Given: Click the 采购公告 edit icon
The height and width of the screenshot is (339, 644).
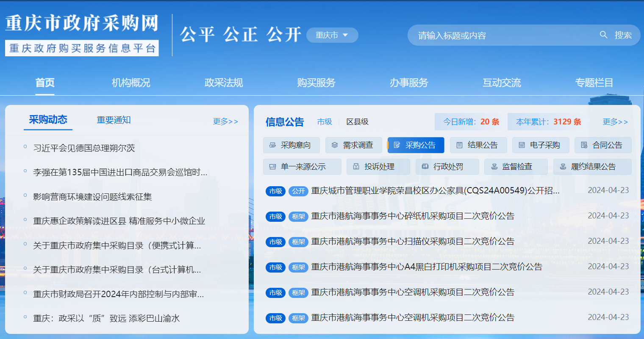Looking at the screenshot, I should 397,145.
